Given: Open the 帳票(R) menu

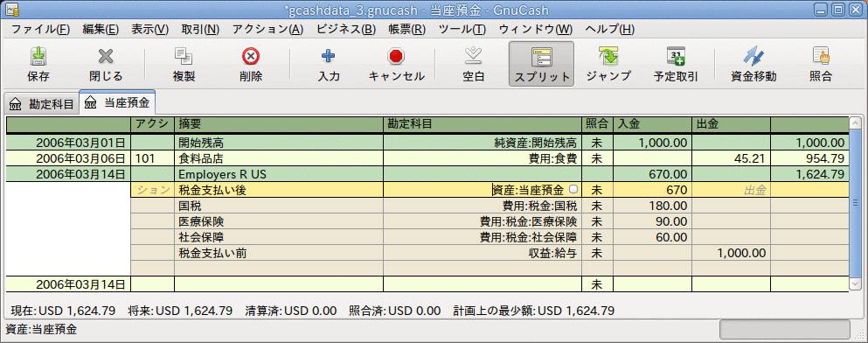Looking at the screenshot, I should (406, 30).
